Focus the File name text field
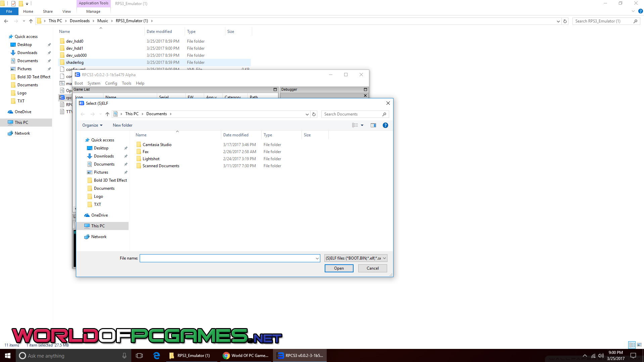This screenshot has width=644, height=362. (227, 258)
